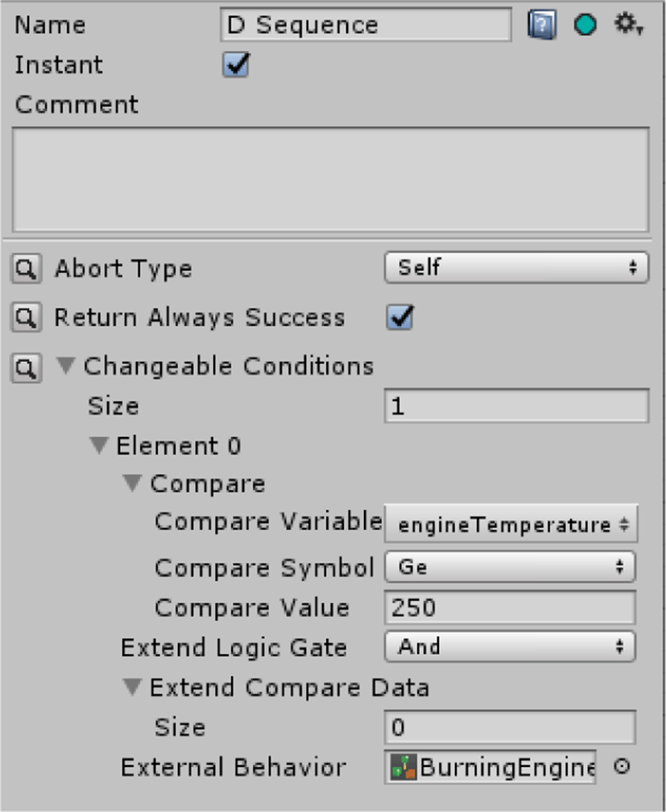Open the Extend Logic Gate dropdown
666x812 pixels.
[510, 646]
